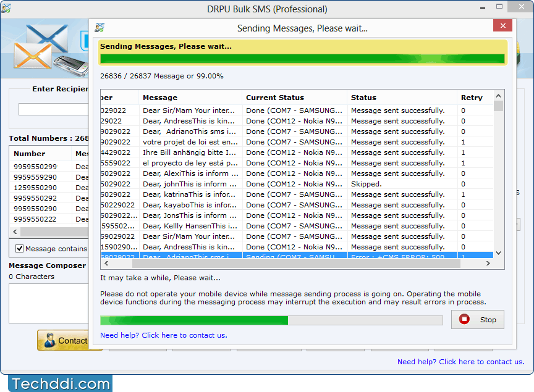
Task: Select row 'el proyecto de ley está p...'
Action: pyautogui.click(x=297, y=163)
